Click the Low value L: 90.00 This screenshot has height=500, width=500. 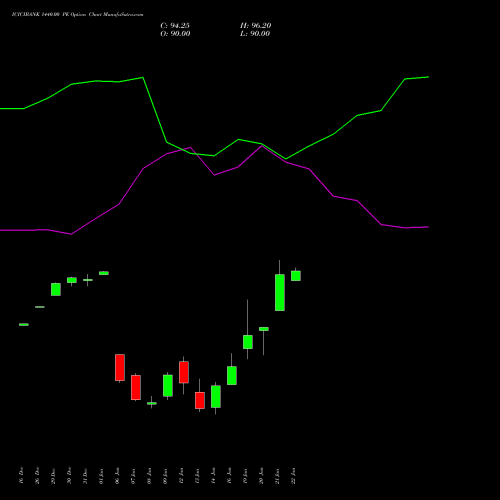click(x=255, y=34)
